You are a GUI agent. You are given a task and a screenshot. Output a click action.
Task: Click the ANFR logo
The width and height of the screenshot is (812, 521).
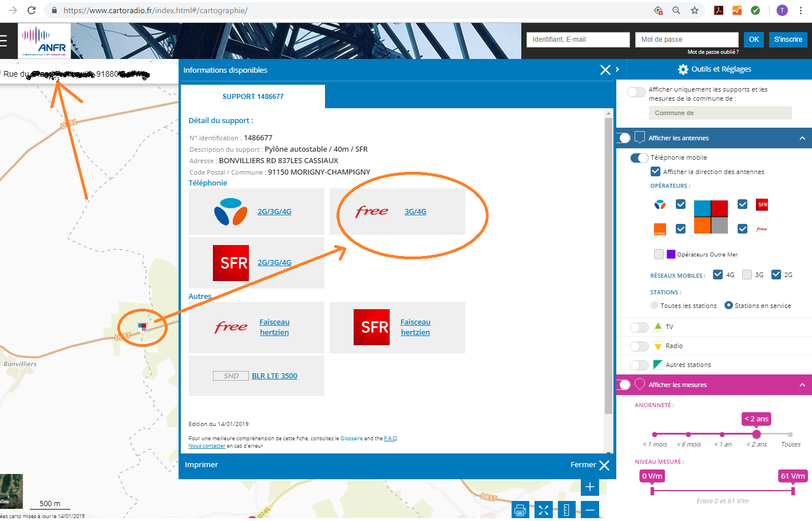point(44,41)
